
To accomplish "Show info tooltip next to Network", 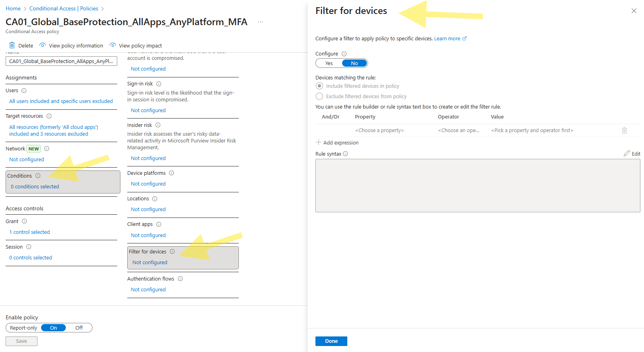I will pyautogui.click(x=47, y=148).
